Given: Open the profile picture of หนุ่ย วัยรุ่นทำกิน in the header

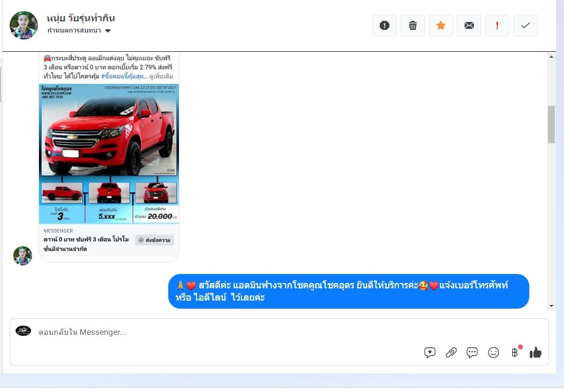Looking at the screenshot, I should (x=23, y=25).
